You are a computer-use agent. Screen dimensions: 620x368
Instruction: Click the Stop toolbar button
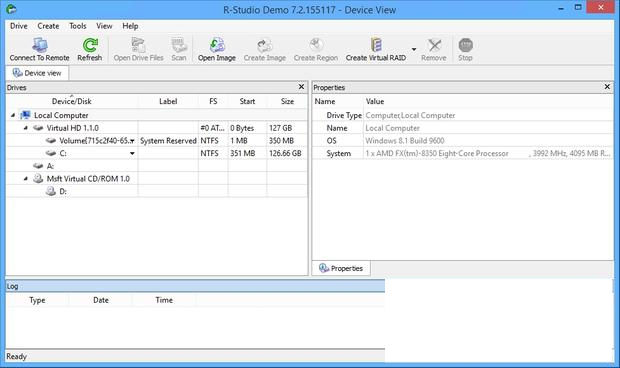tap(465, 49)
